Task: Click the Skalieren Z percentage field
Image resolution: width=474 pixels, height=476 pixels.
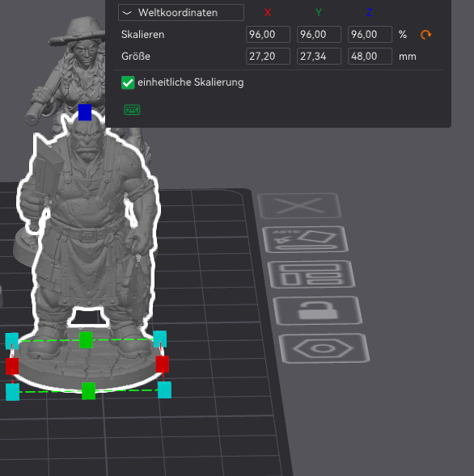Action: [370, 34]
